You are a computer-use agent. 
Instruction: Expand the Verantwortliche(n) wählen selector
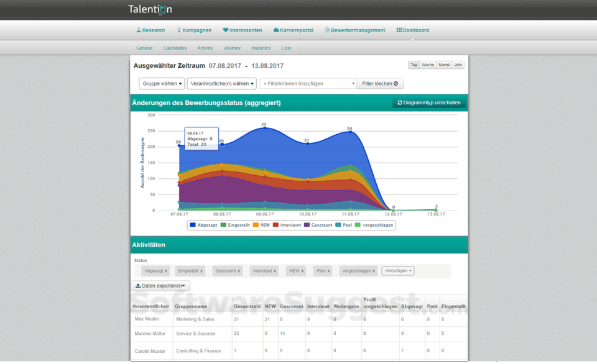pos(221,83)
